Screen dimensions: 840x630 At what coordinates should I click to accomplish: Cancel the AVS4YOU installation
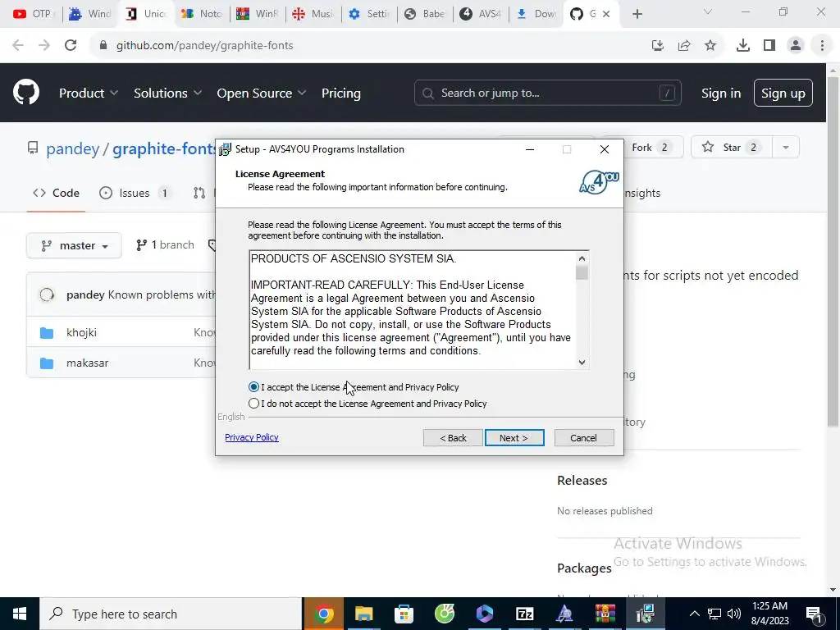tap(584, 438)
